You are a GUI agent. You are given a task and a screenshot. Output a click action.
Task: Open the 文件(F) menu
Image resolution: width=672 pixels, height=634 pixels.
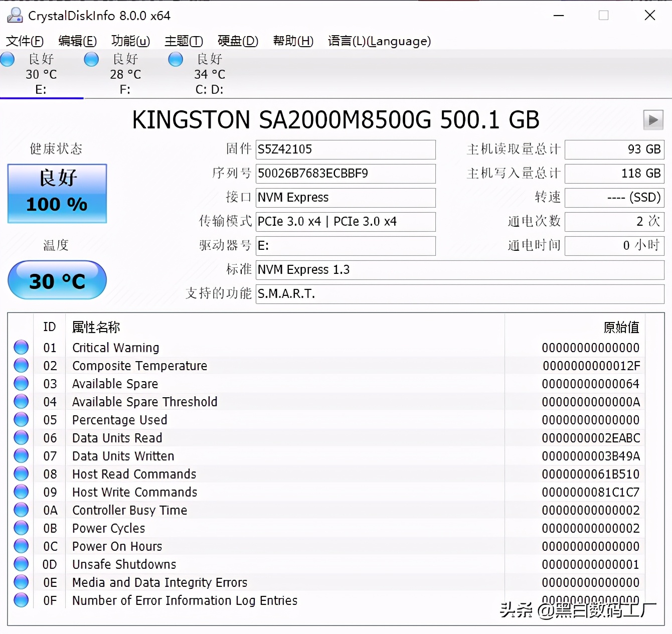(25, 41)
